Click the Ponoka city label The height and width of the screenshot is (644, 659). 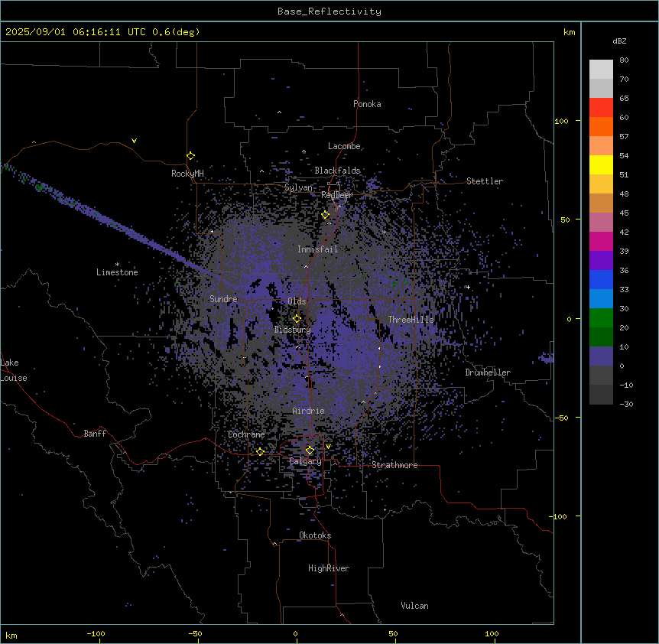point(367,104)
